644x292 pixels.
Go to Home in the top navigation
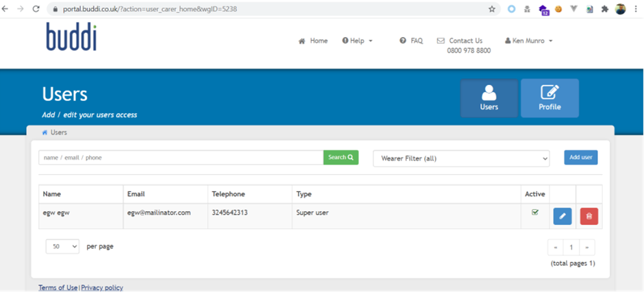point(313,41)
